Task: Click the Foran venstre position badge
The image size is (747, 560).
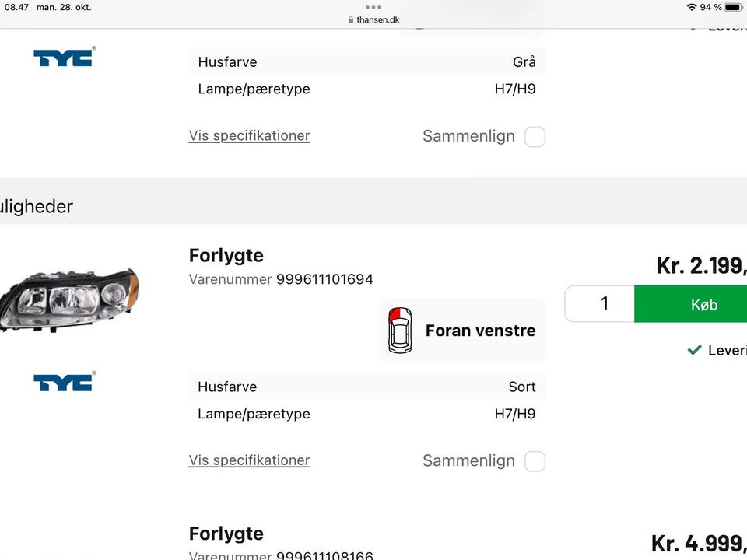Action: pyautogui.click(x=463, y=331)
